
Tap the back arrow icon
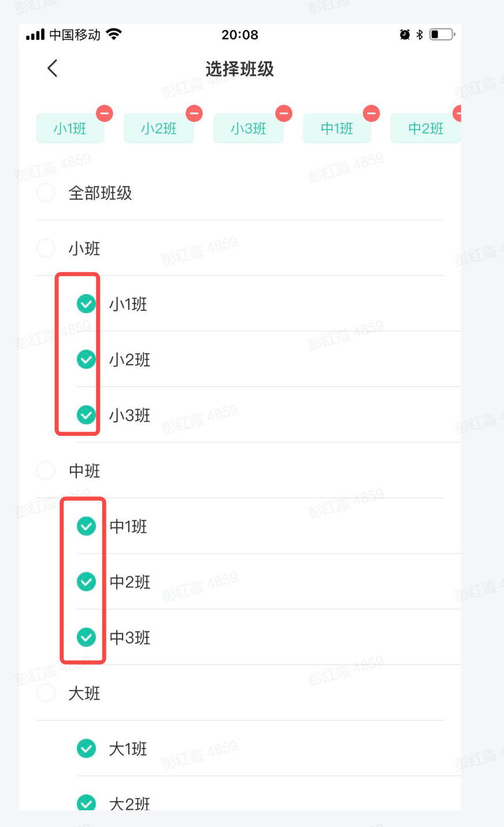click(52, 69)
